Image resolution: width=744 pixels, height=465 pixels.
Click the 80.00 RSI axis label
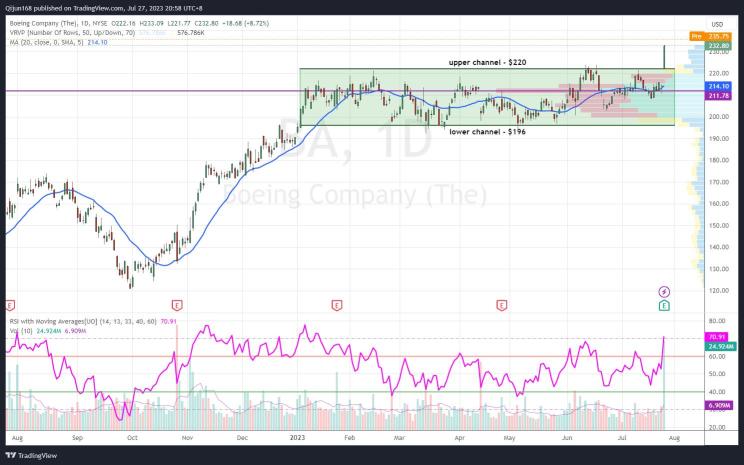[x=717, y=321]
